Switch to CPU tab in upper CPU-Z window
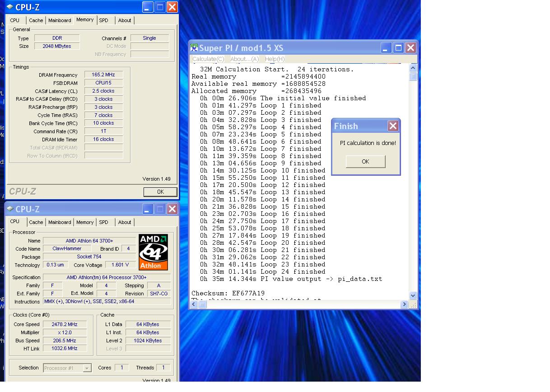Viewport: 550px width, 392px height. 15,20
